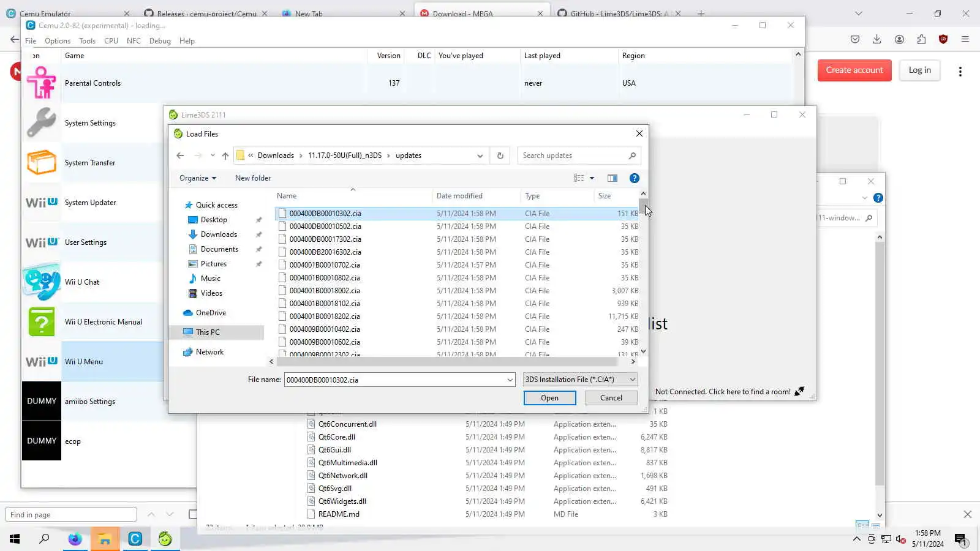Click Log in on MEGA page

point(919,70)
